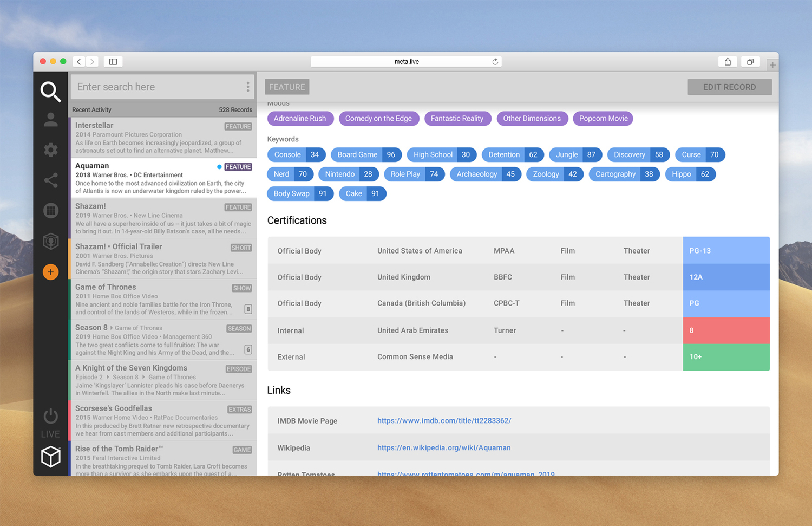
Task: Click the PG-13 rating cell
Action: click(x=726, y=250)
